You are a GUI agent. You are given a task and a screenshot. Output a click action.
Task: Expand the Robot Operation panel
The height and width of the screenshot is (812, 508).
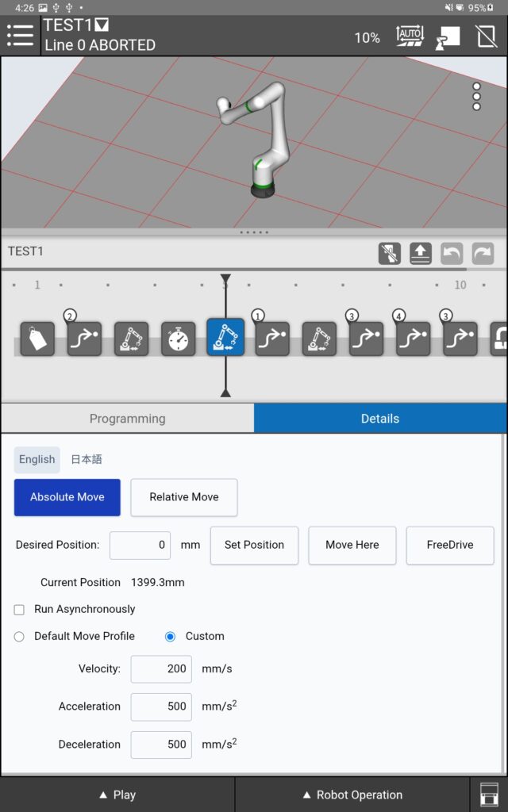coord(352,795)
